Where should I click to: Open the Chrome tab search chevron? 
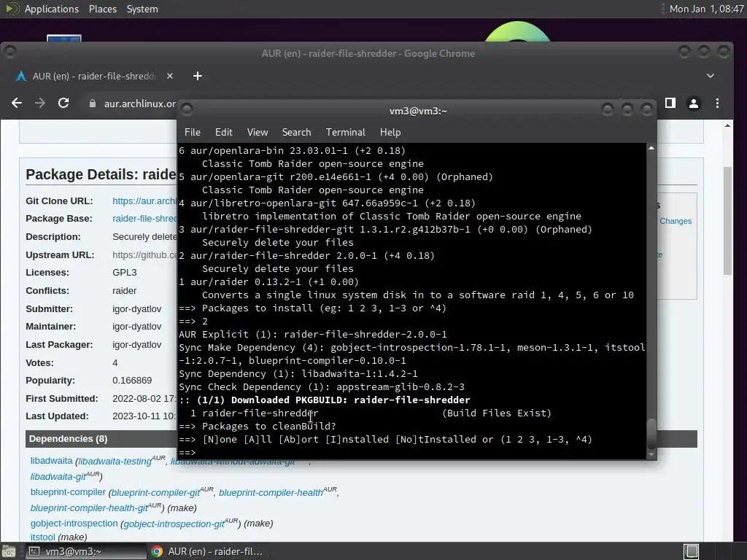tap(711, 76)
